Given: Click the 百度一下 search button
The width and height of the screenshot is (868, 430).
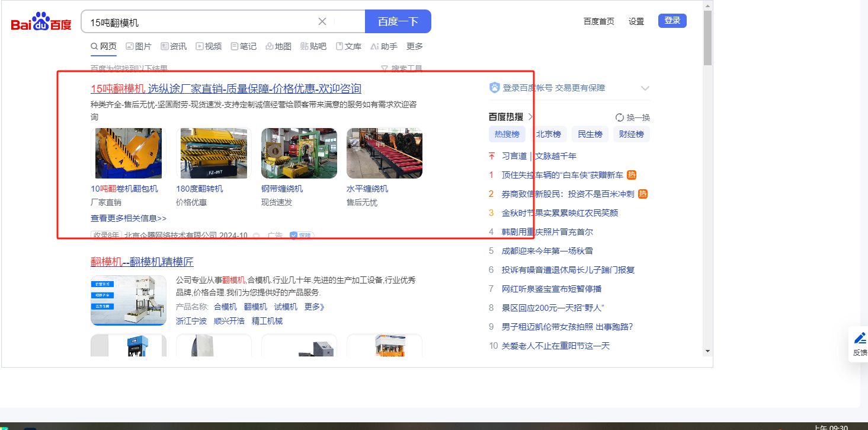Looking at the screenshot, I should click(398, 21).
